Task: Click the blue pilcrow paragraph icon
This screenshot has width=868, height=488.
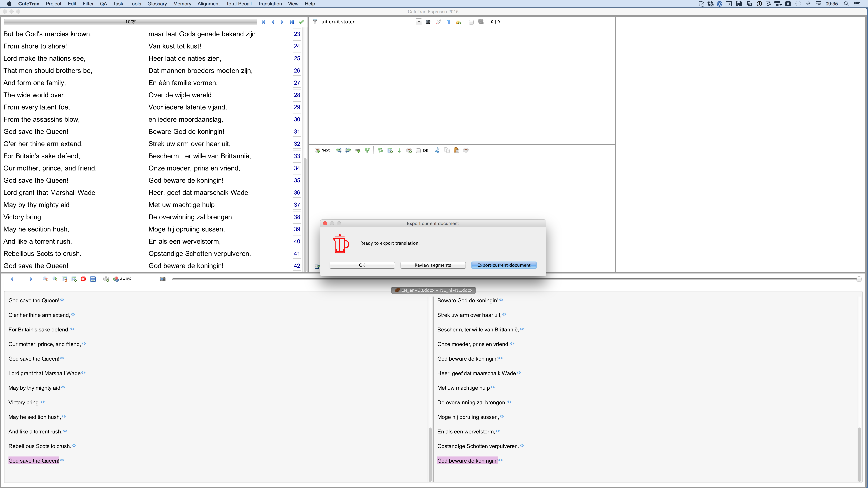Action: 448,22
